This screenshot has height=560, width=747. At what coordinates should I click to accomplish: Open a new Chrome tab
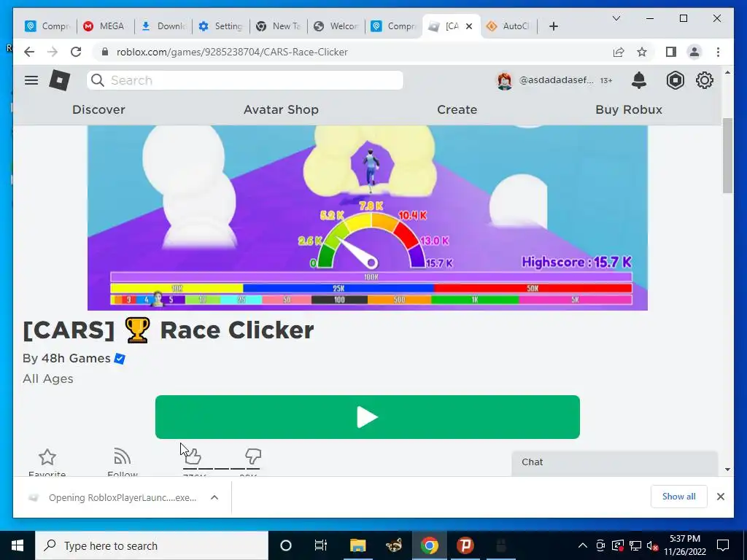[x=553, y=26]
